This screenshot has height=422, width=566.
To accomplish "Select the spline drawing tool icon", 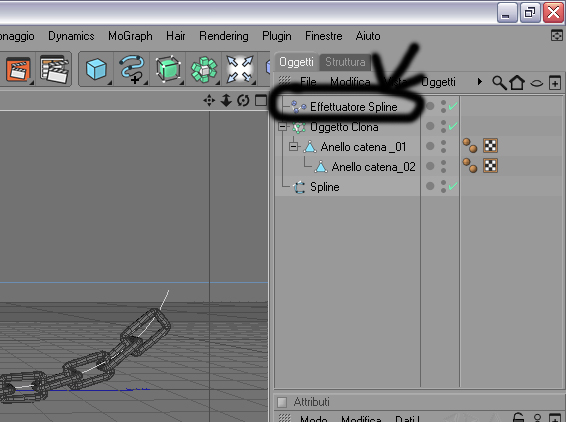I will coord(132,69).
